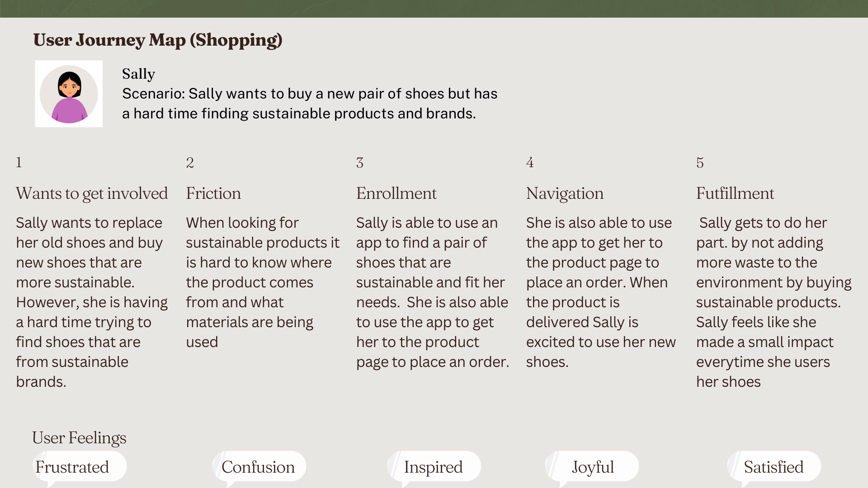
Task: Click the Frustrated speech bubble
Action: (79, 467)
